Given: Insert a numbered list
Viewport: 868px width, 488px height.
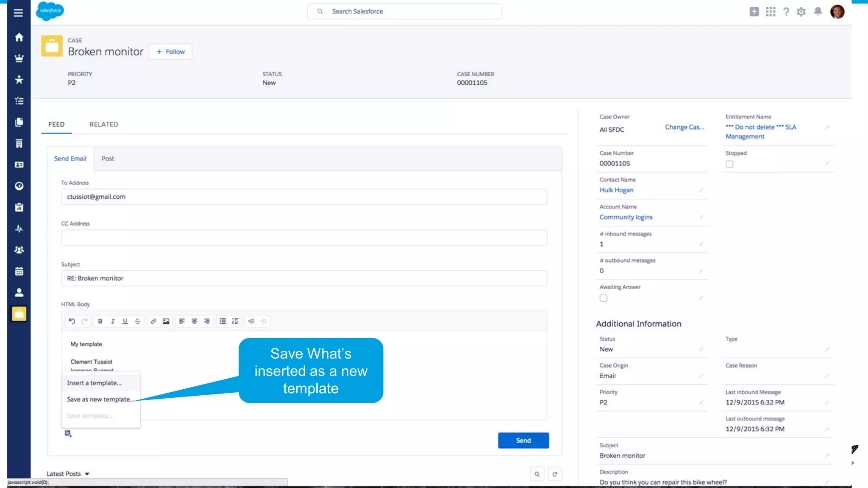Looking at the screenshot, I should point(235,321).
